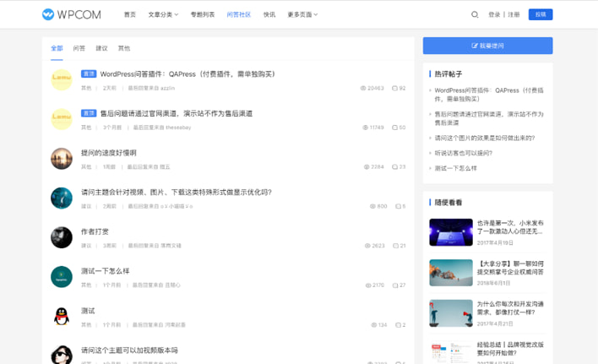Screen dimensions: 598x364
Task: Click the thumbnail for the 【大拿分享】 article
Action: pos(451,273)
